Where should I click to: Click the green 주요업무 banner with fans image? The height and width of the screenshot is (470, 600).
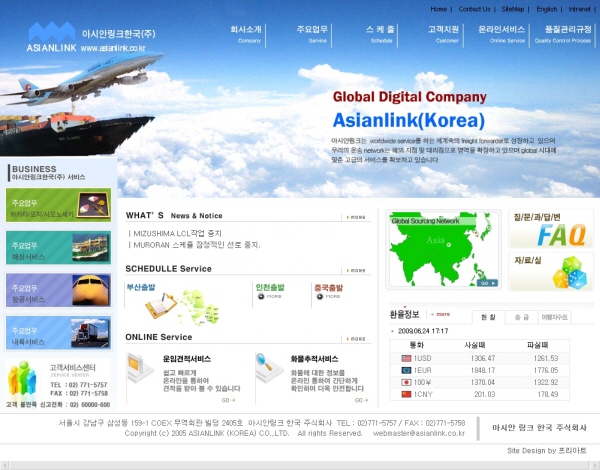(58, 205)
